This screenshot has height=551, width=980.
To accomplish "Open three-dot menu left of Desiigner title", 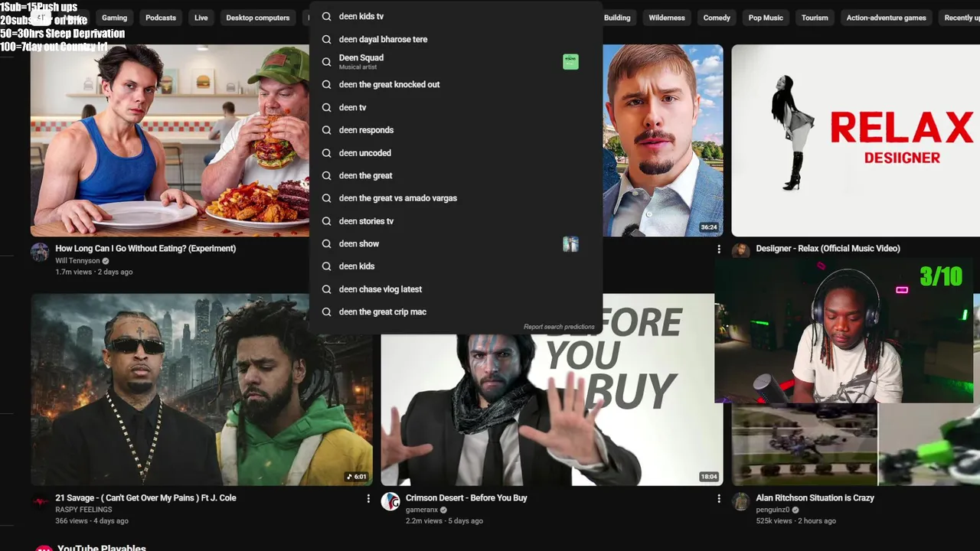I will [x=718, y=249].
